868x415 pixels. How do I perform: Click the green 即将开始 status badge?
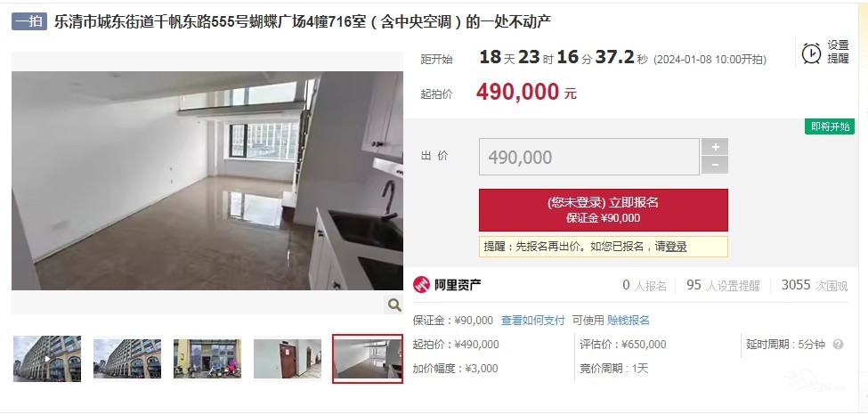coord(830,126)
